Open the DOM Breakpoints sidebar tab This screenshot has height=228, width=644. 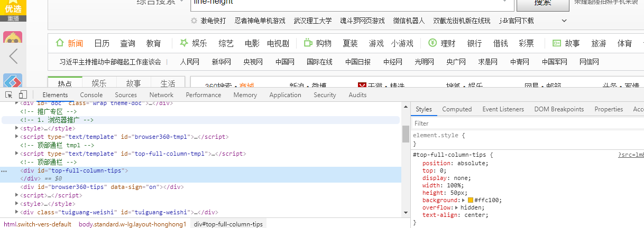coord(559,109)
